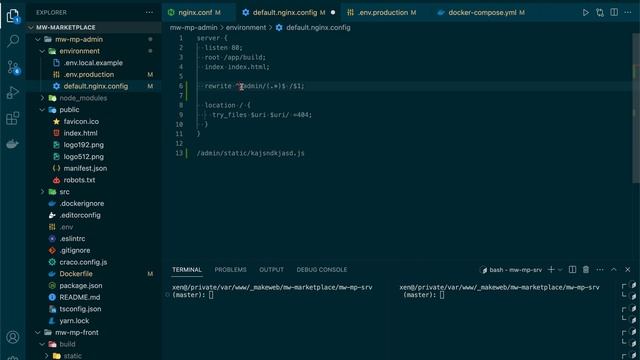The image size is (640, 360).
Task: Open the Explorer view in activity bar
Action: [x=13, y=16]
